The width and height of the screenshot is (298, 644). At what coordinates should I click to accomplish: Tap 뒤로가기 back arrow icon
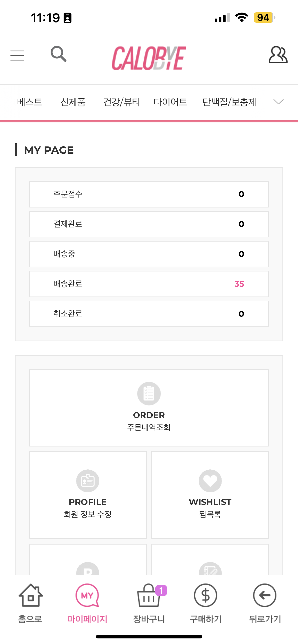[x=265, y=595]
